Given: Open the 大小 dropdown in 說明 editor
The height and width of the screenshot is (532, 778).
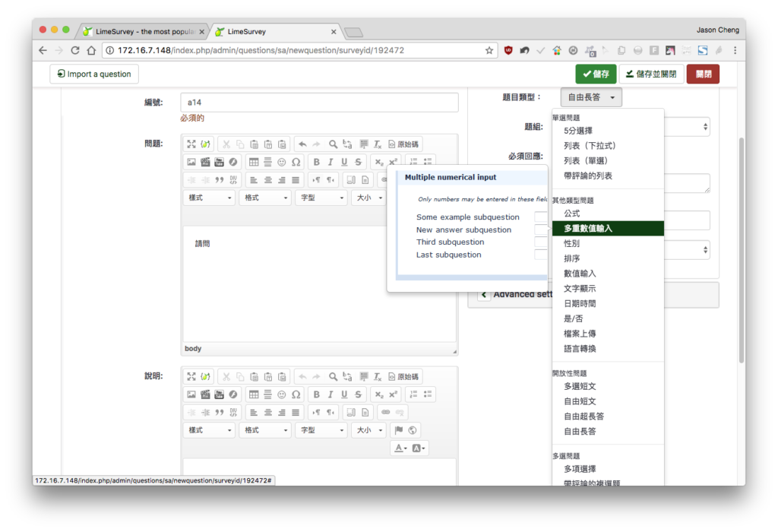Looking at the screenshot, I should pyautogui.click(x=370, y=430).
